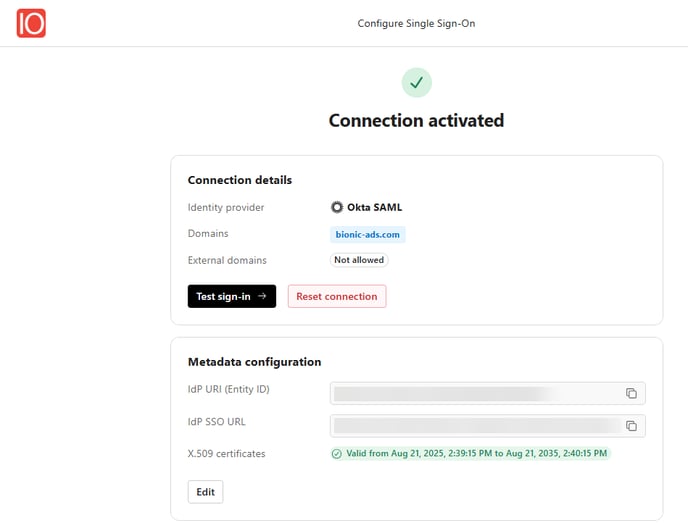Focus the IdP URI (Entity ID) field

487,394
